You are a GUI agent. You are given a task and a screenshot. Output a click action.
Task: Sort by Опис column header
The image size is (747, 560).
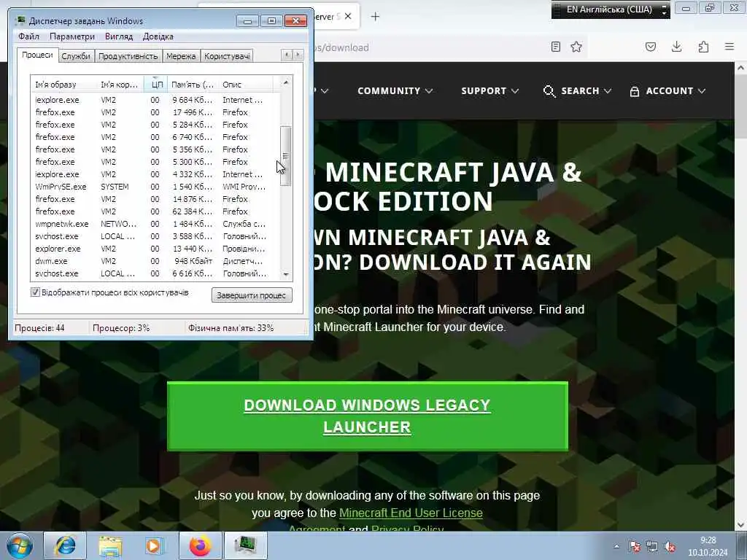pos(246,85)
